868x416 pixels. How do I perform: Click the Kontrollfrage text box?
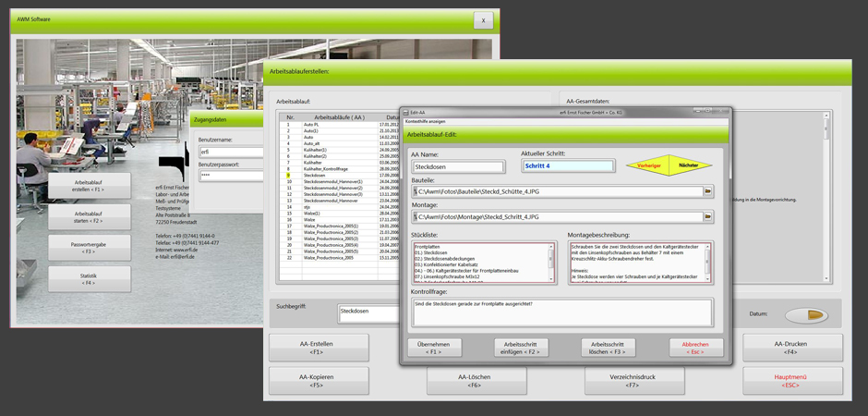[x=561, y=312]
